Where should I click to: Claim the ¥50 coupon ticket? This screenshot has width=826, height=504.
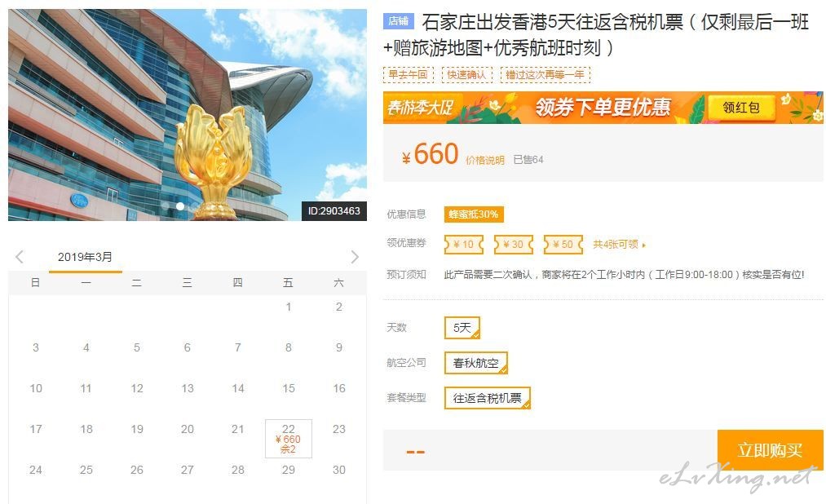563,245
